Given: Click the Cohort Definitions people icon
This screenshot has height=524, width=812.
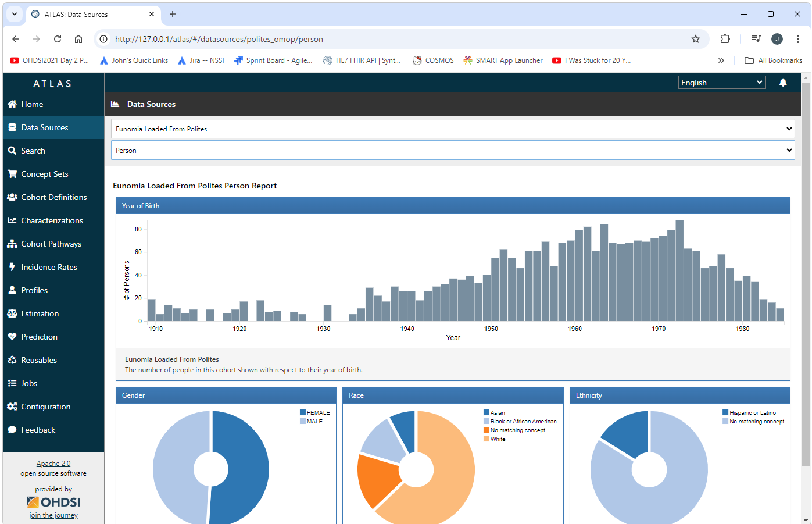Looking at the screenshot, I should click(x=12, y=197).
